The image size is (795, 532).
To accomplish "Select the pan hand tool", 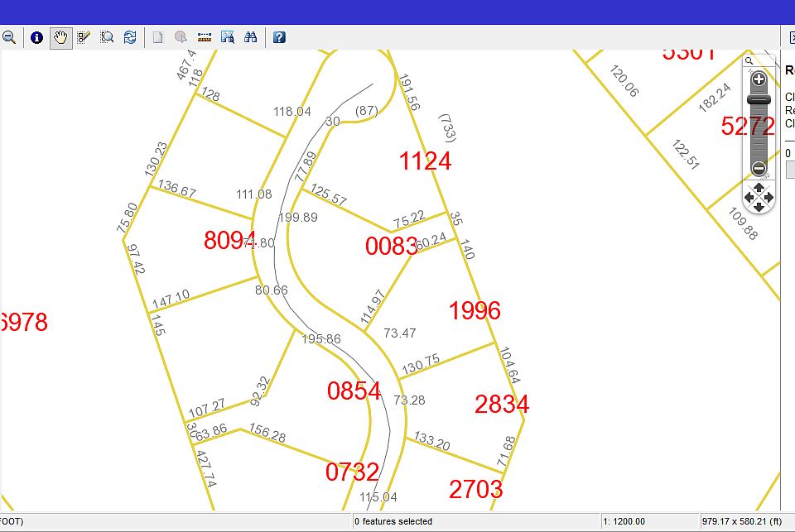I will click(60, 37).
